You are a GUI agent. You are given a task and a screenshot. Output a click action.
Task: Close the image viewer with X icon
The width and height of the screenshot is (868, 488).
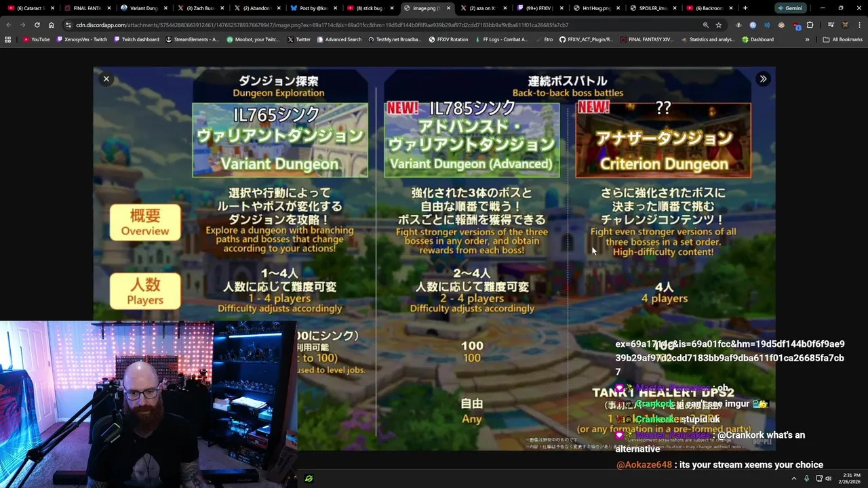coord(106,79)
